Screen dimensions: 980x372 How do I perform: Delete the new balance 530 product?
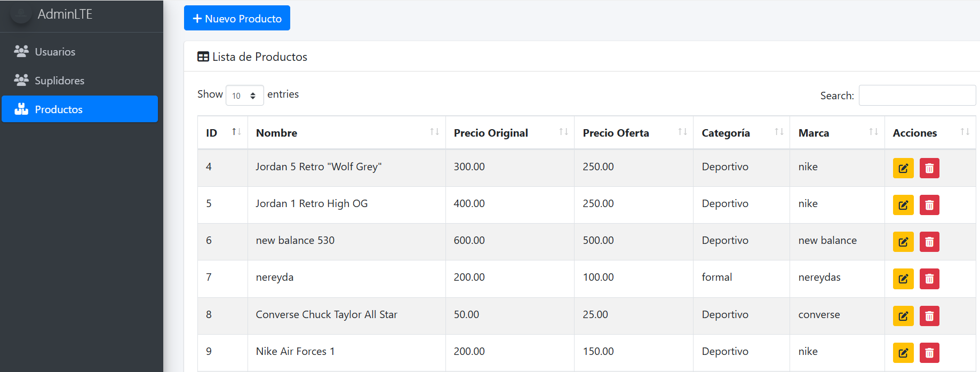(x=929, y=242)
